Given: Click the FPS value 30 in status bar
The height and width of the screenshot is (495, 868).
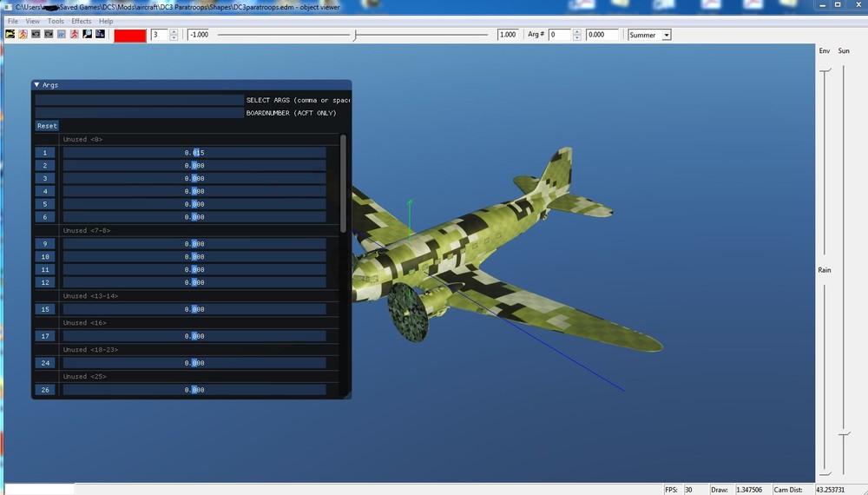Looking at the screenshot, I should (x=689, y=490).
